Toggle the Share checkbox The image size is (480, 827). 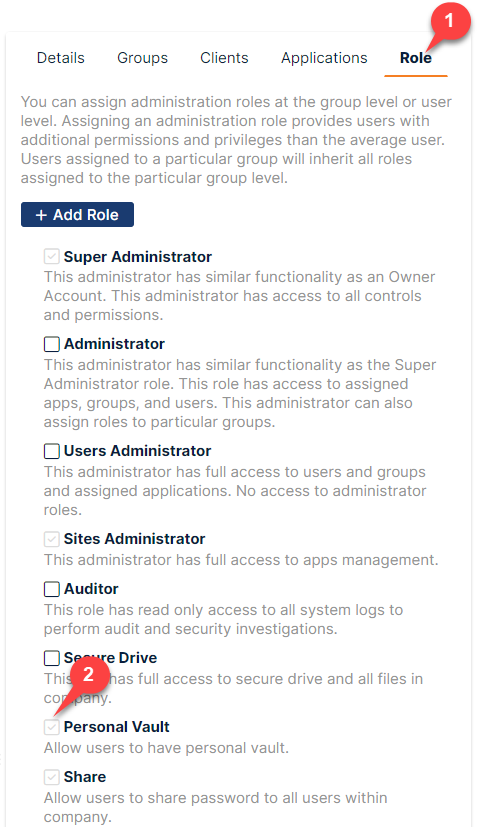52,777
